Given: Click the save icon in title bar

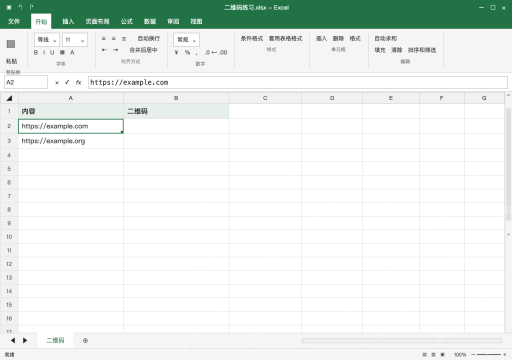Looking at the screenshot, I should pos(9,7).
